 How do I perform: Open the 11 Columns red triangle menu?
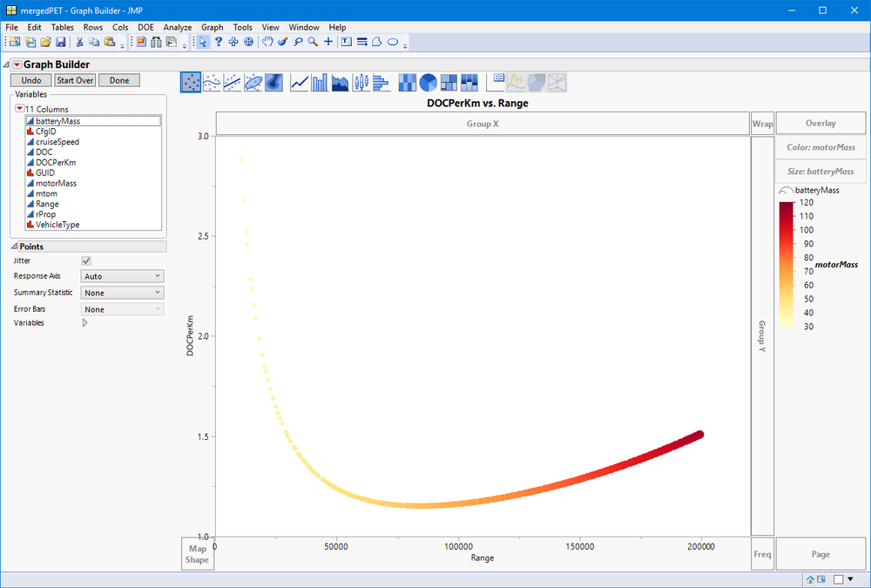(x=20, y=109)
